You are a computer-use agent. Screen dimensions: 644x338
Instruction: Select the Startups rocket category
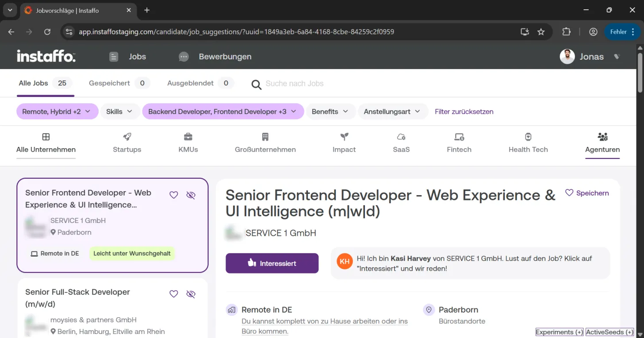[127, 143]
